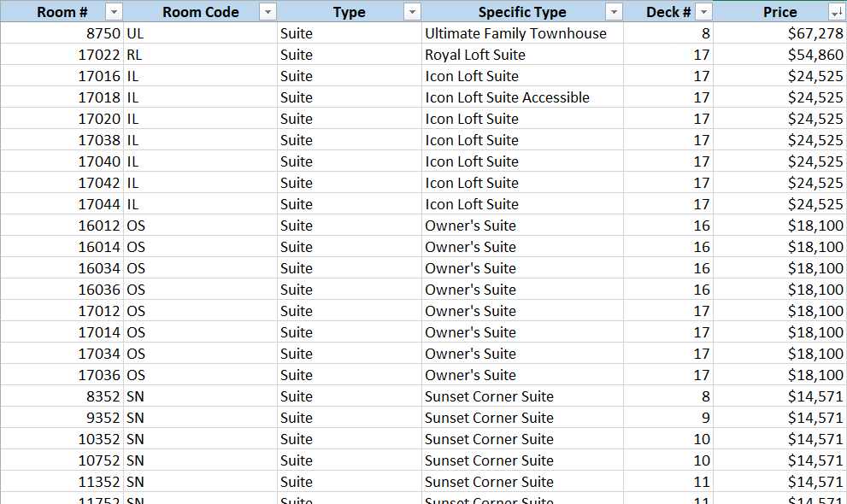The width and height of the screenshot is (847, 504).
Task: Open the Type column filter dropdown
Action: [x=412, y=11]
